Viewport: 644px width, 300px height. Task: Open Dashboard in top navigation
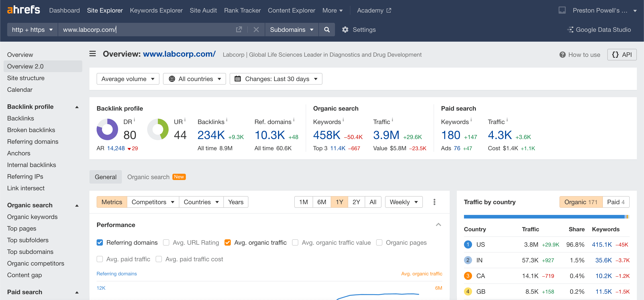click(x=64, y=10)
